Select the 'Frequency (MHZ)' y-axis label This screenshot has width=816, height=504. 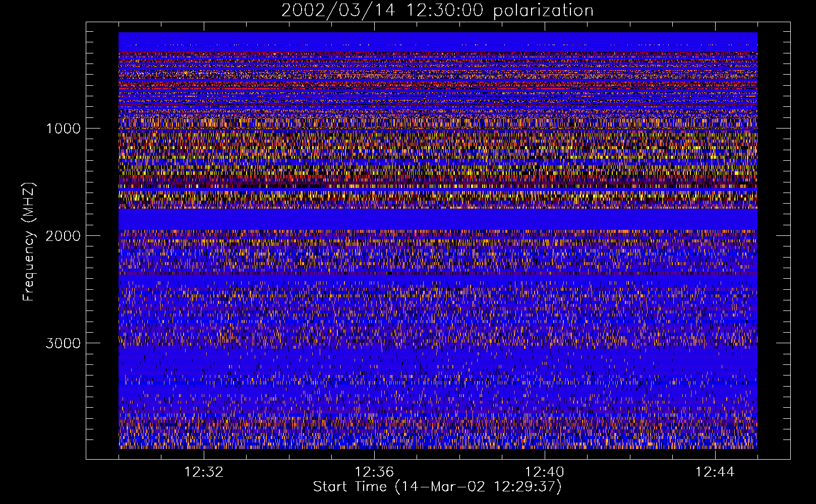pyautogui.click(x=28, y=242)
